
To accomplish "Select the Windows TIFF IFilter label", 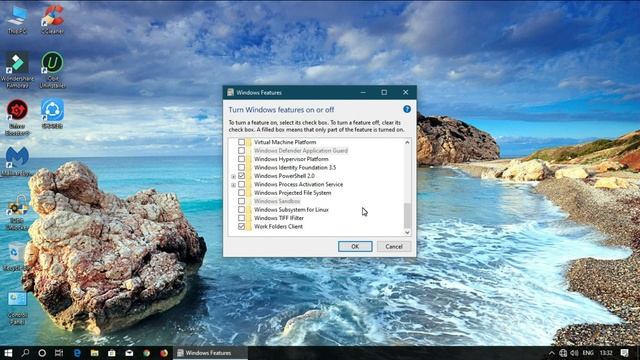I will click(279, 218).
